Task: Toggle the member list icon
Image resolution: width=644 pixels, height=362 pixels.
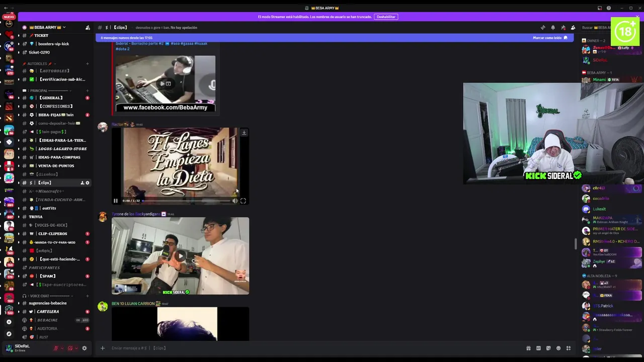Action: point(573,28)
